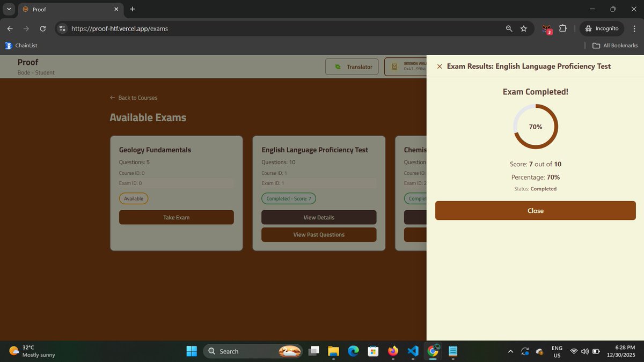Open the tab search dropdown arrow

coord(9,9)
